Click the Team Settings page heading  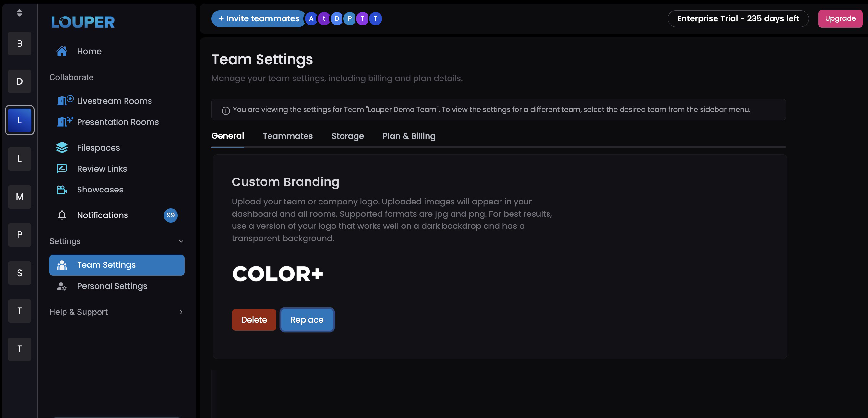262,60
